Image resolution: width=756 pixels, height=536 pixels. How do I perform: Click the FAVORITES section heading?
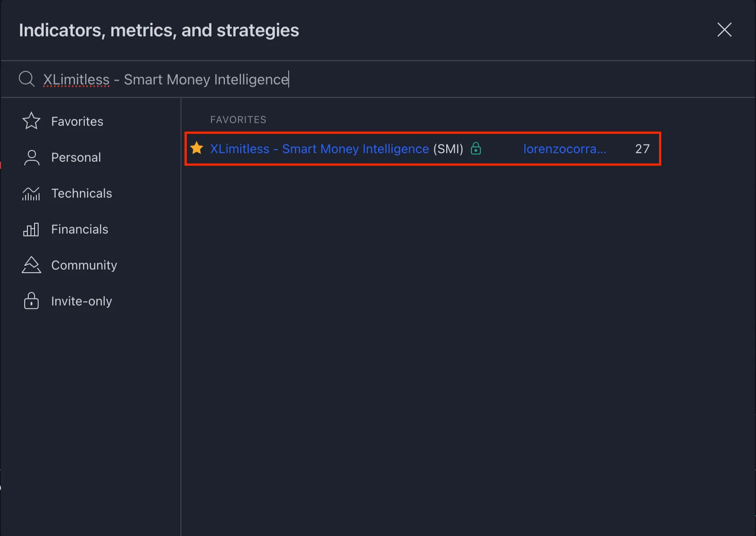pyautogui.click(x=238, y=120)
